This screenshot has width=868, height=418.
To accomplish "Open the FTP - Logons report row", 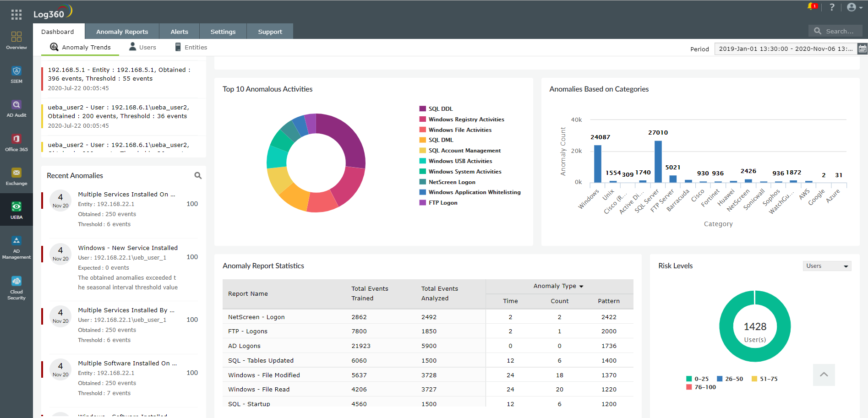I will 428,331.
